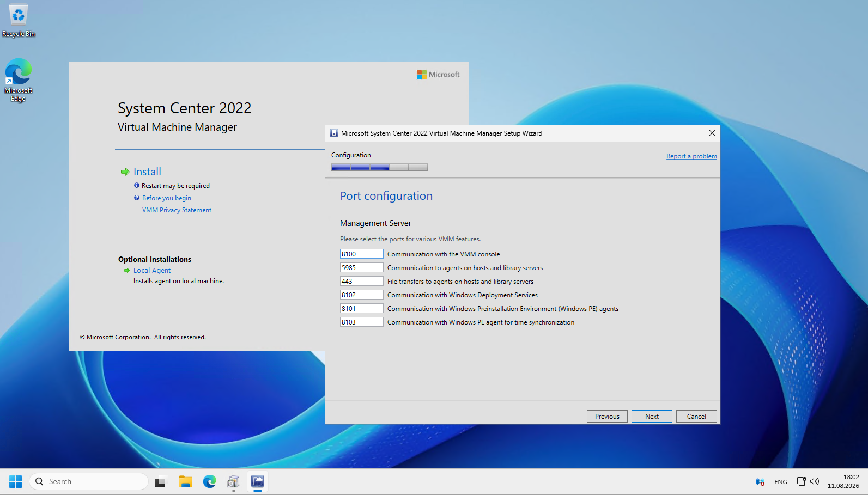Click 'Communication with Windows Deployment Services' label
The width and height of the screenshot is (868, 495).
coord(463,295)
